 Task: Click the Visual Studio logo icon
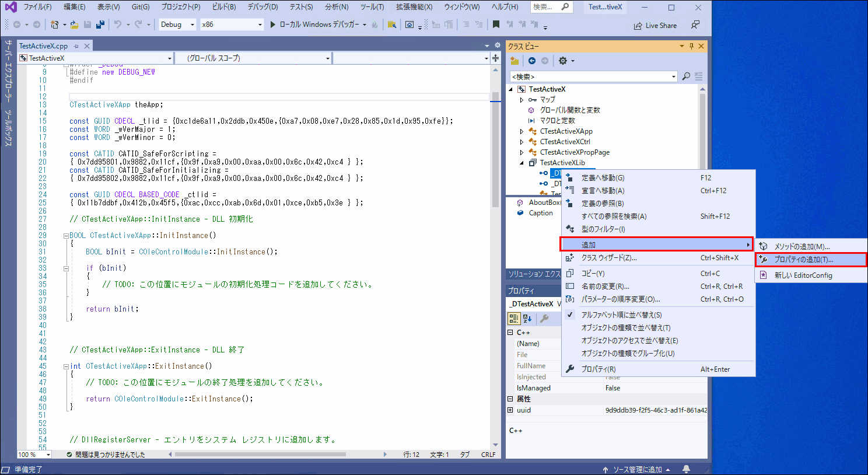point(10,7)
